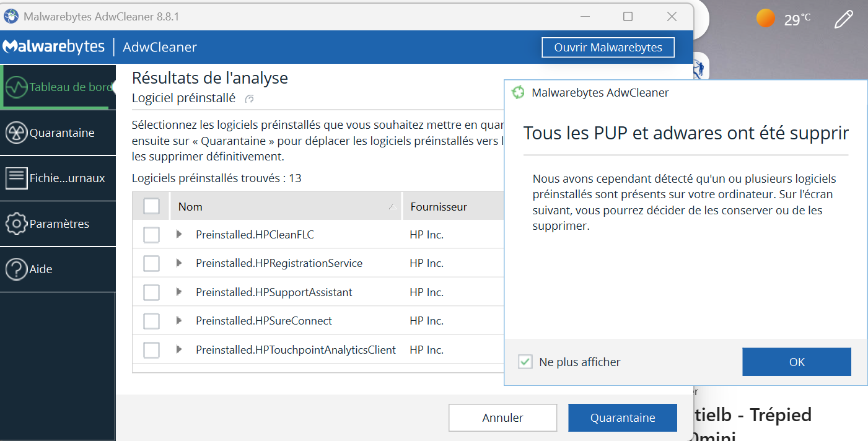The width and height of the screenshot is (868, 441).
Task: Expand the Preinstalled.HPRegistrationService row arrow
Action: (x=179, y=263)
